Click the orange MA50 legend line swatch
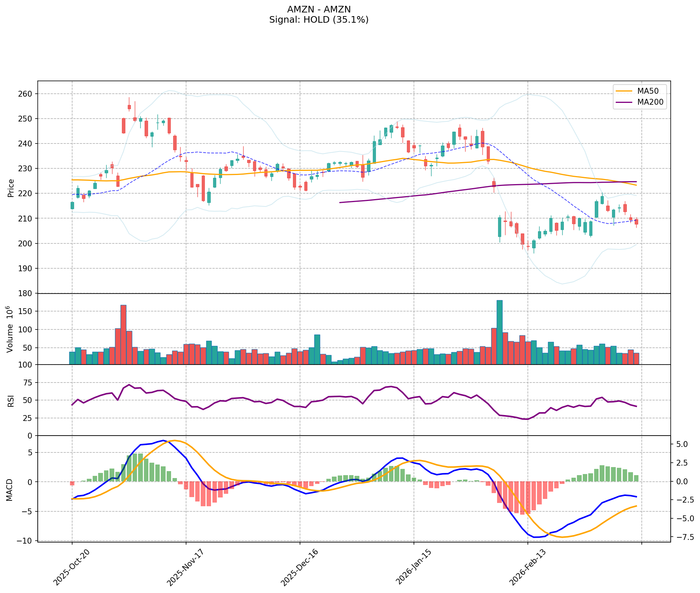 click(624, 90)
